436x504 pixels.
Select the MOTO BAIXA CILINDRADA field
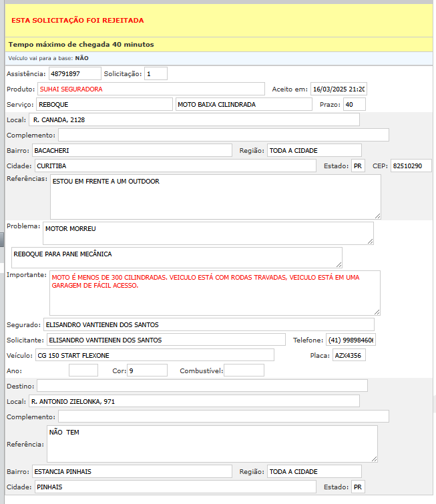point(244,105)
